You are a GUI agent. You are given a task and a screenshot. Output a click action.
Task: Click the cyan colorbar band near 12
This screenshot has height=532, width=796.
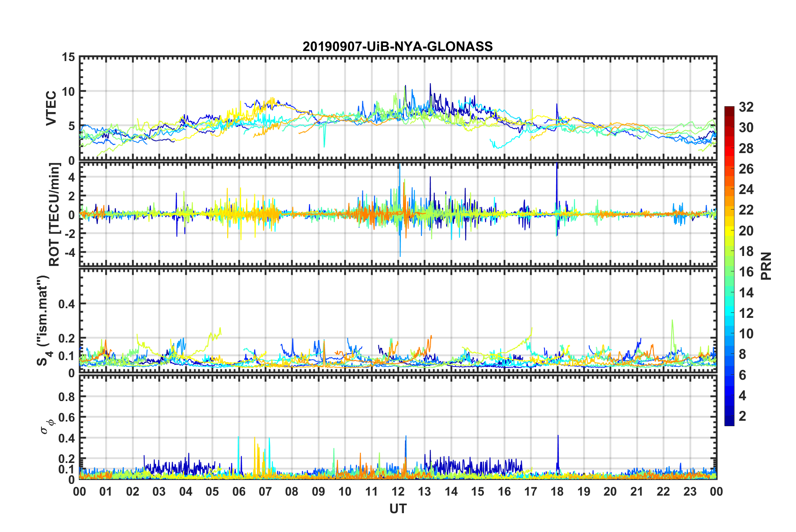[729, 313]
